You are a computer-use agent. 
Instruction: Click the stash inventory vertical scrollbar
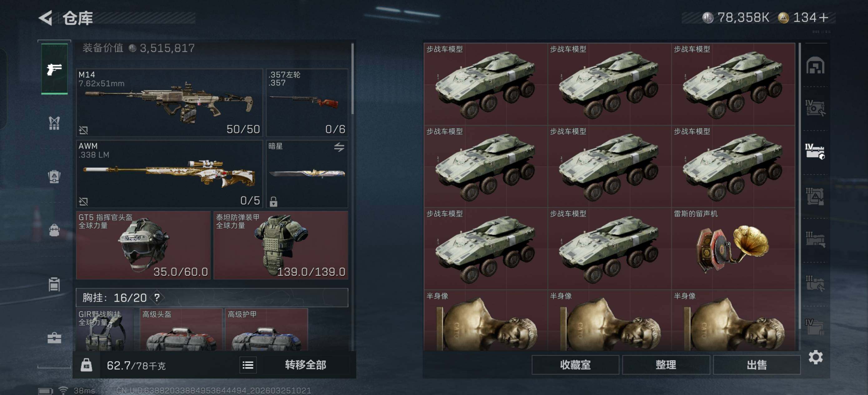tap(800, 186)
